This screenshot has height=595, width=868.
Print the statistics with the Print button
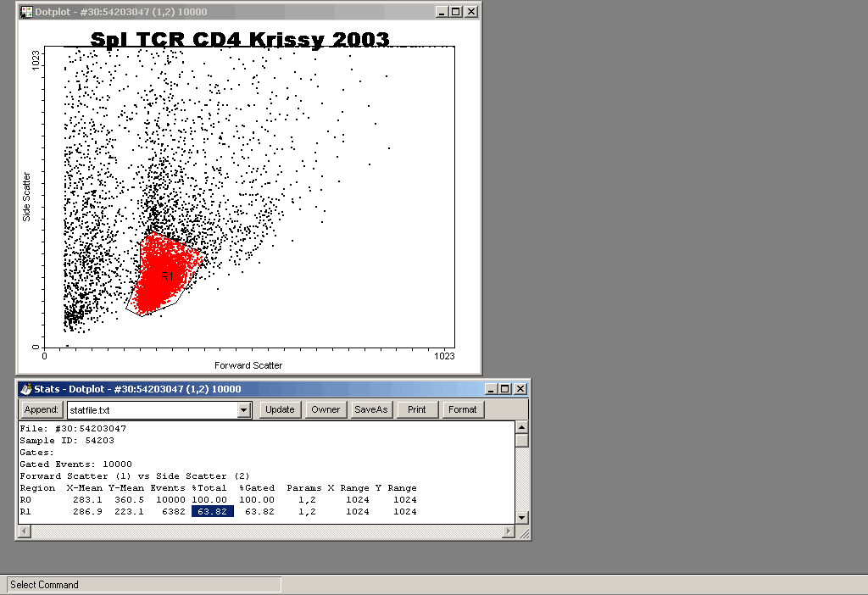pyautogui.click(x=416, y=409)
